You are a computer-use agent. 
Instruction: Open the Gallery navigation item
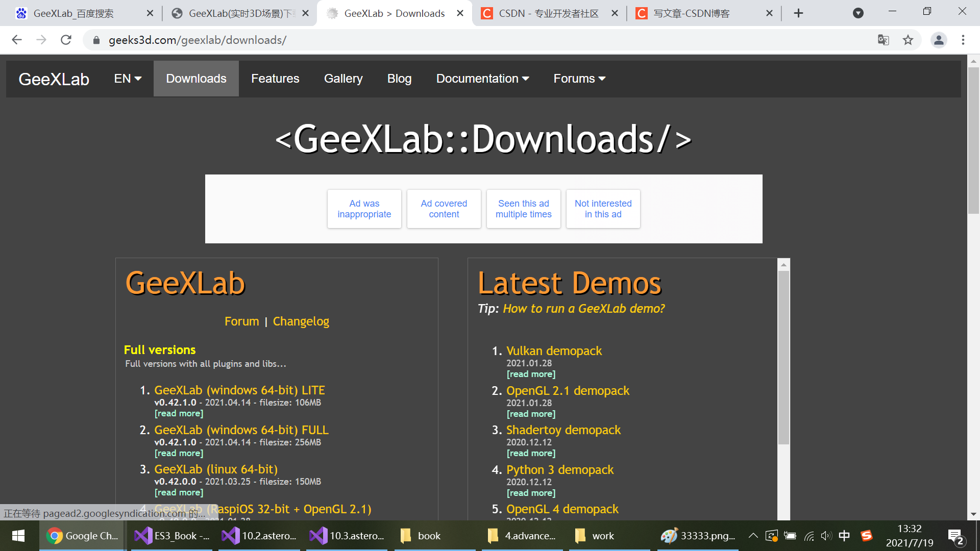(343, 78)
